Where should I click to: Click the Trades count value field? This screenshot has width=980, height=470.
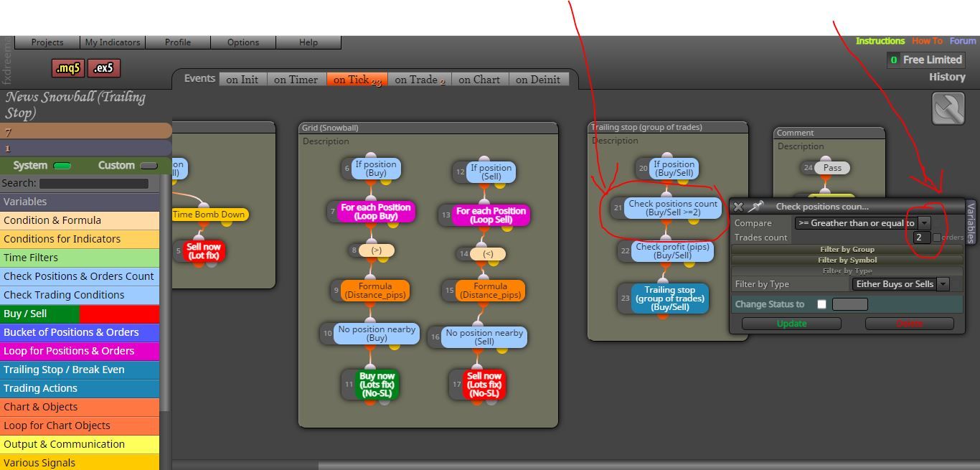coord(921,237)
